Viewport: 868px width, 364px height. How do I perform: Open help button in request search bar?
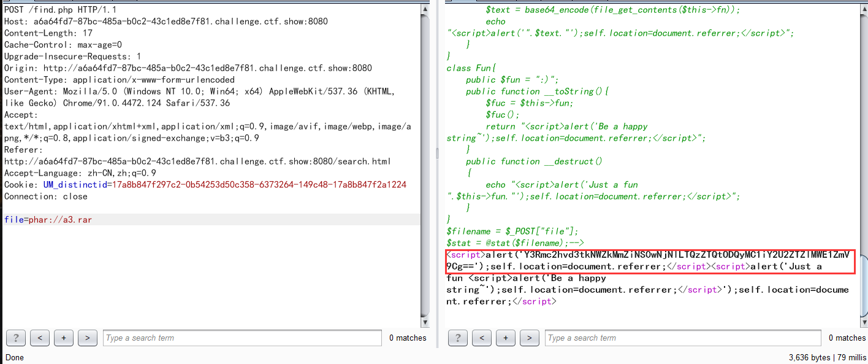16,338
